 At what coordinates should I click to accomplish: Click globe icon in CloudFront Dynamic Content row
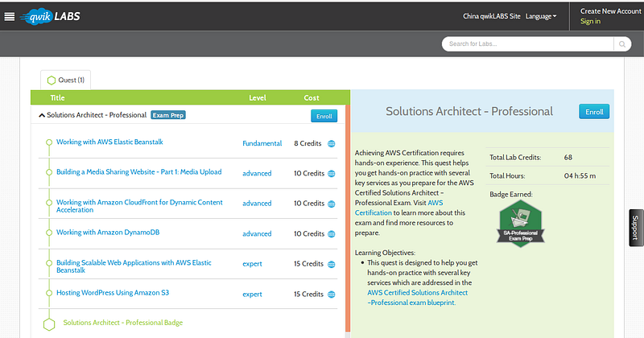tap(332, 204)
